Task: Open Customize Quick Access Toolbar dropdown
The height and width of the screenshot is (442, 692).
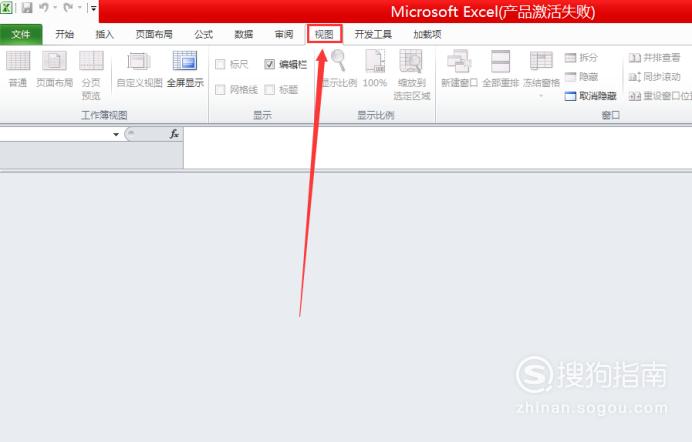Action: click(94, 8)
